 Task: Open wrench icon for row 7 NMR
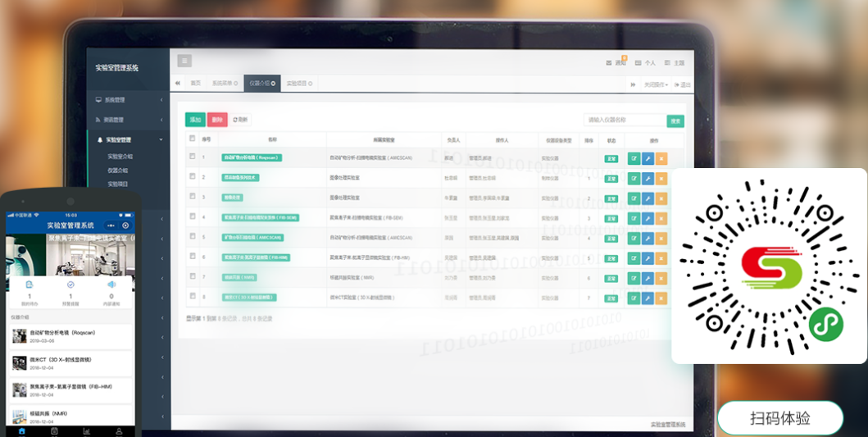(648, 278)
